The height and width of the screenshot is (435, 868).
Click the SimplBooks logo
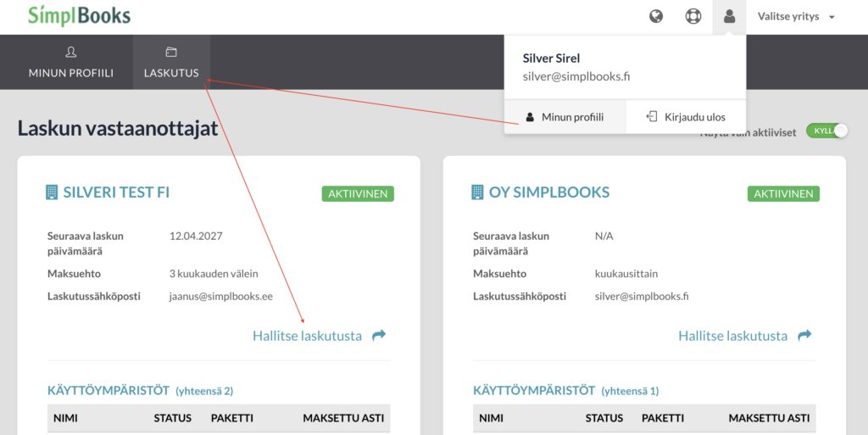[x=79, y=15]
